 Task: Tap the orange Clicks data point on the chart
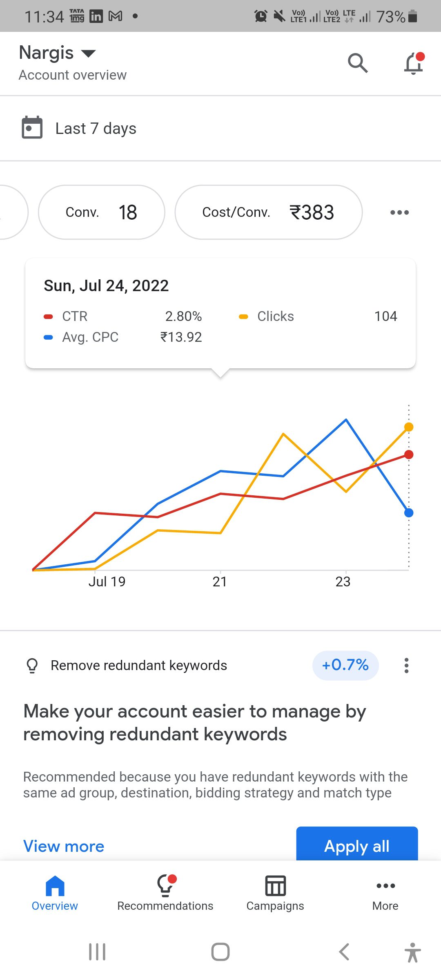click(409, 427)
